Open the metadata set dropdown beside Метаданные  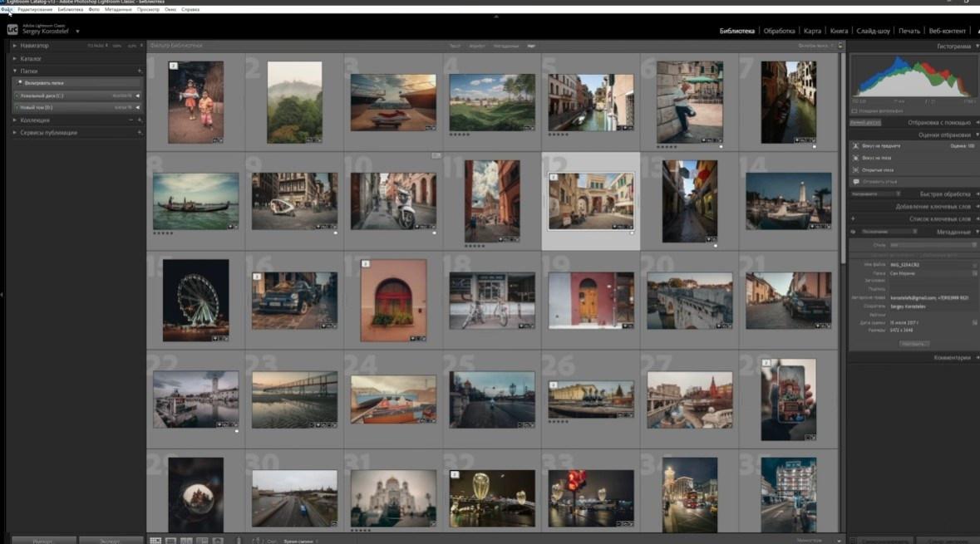point(889,232)
